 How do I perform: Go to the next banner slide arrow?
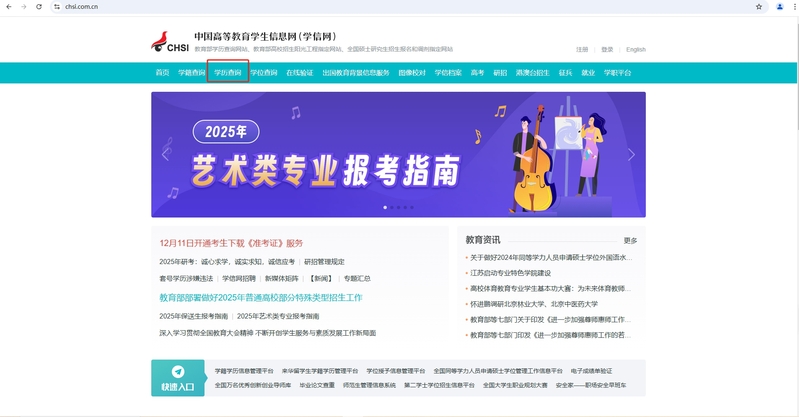[x=631, y=155]
